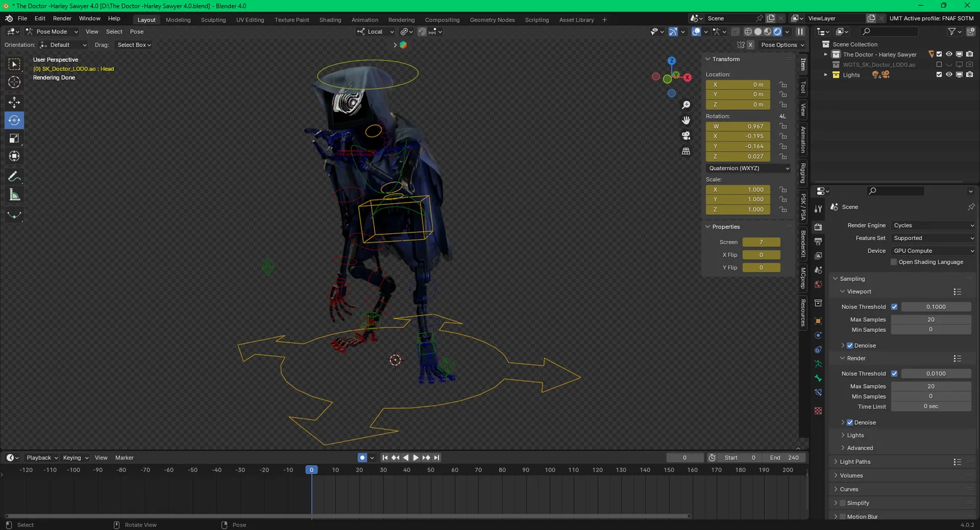Select the Scale tool in the toolbar
The width and height of the screenshot is (980, 530).
(x=14, y=139)
